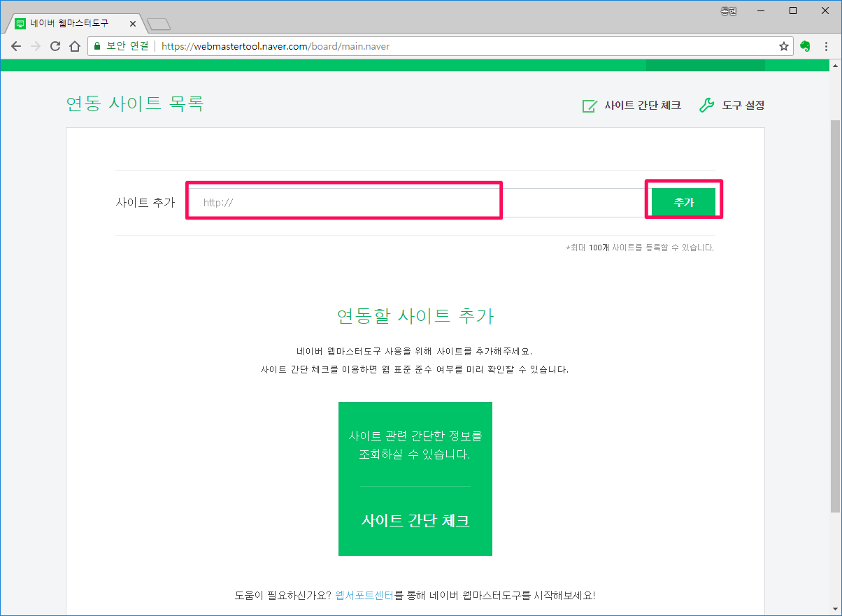
Task: Maximize the Chrome window
Action: (792, 10)
